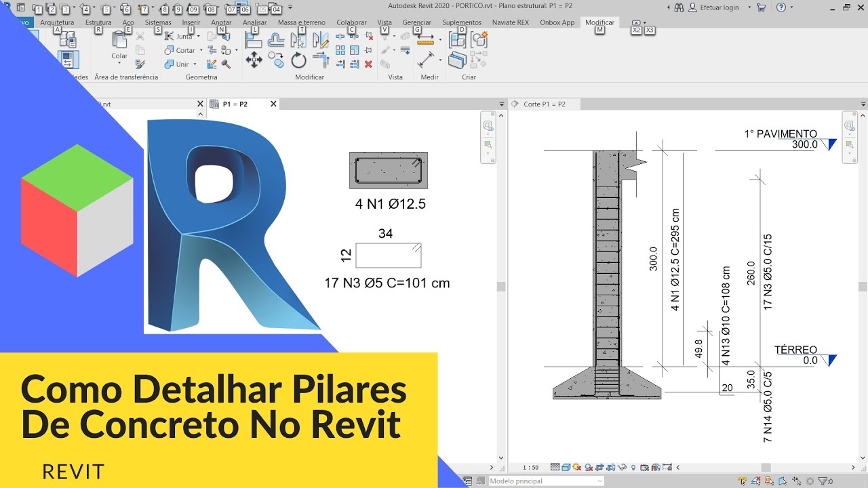Image resolution: width=868 pixels, height=488 pixels.
Task: Toggle select underlay elements icon
Action: tap(756, 481)
